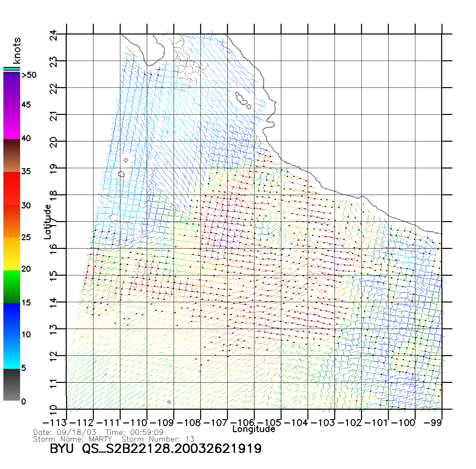This screenshot has height=469, width=476.
Task: Click the gray 0–5 knots legend band
Action: 12,385
